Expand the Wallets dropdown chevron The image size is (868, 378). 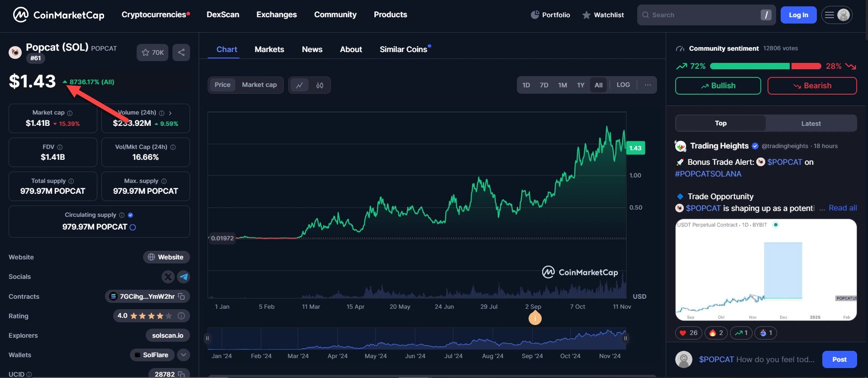click(x=183, y=355)
